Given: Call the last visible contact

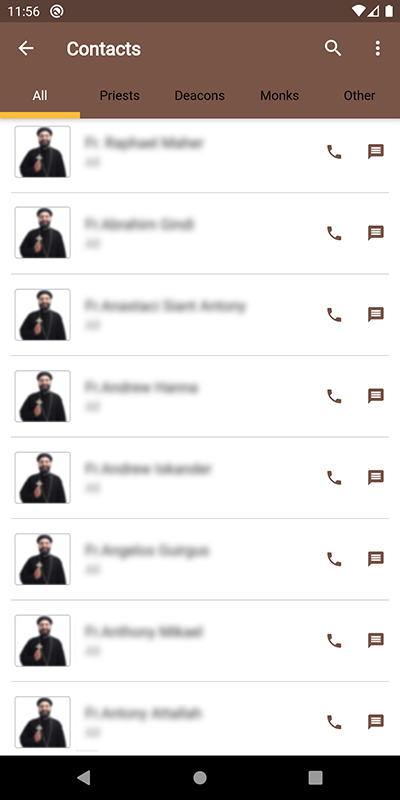Looking at the screenshot, I should point(334,722).
